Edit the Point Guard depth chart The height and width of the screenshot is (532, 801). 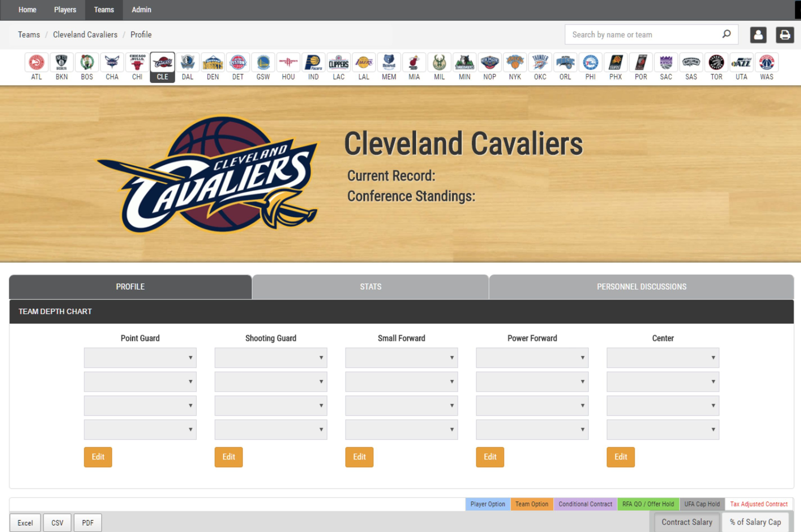(x=98, y=457)
